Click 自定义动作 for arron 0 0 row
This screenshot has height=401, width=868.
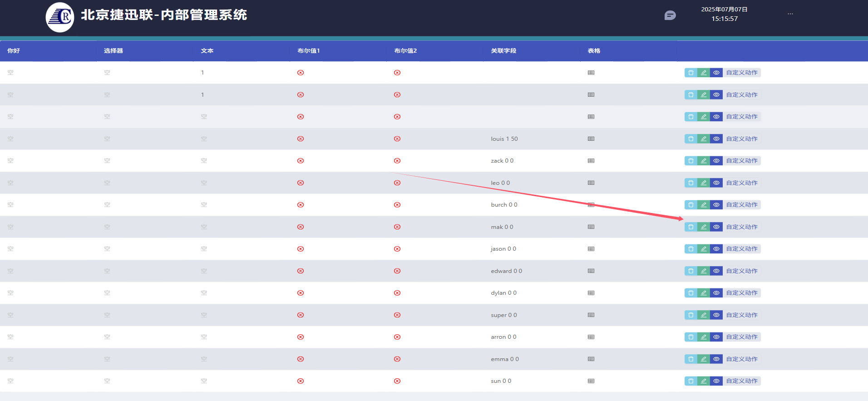(x=742, y=337)
